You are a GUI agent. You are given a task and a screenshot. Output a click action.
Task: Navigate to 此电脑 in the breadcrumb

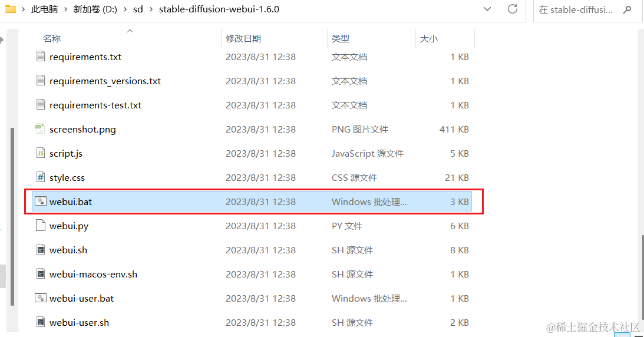pyautogui.click(x=44, y=9)
